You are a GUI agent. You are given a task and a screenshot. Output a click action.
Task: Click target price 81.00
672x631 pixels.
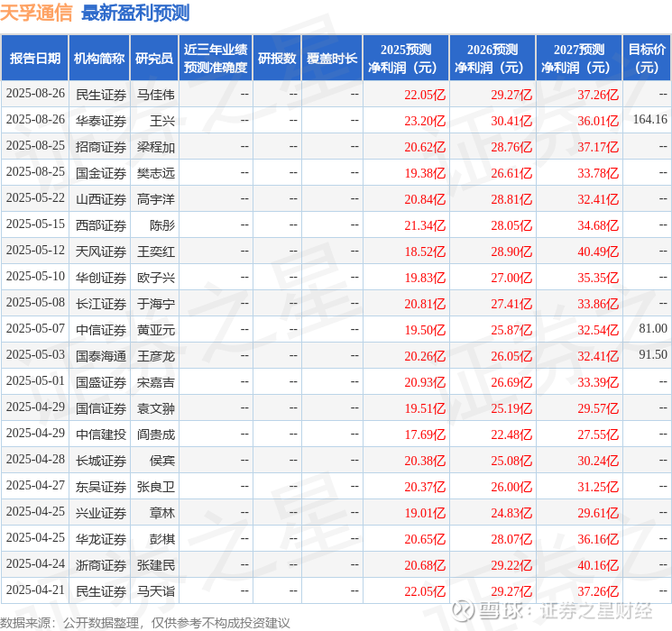(653, 328)
